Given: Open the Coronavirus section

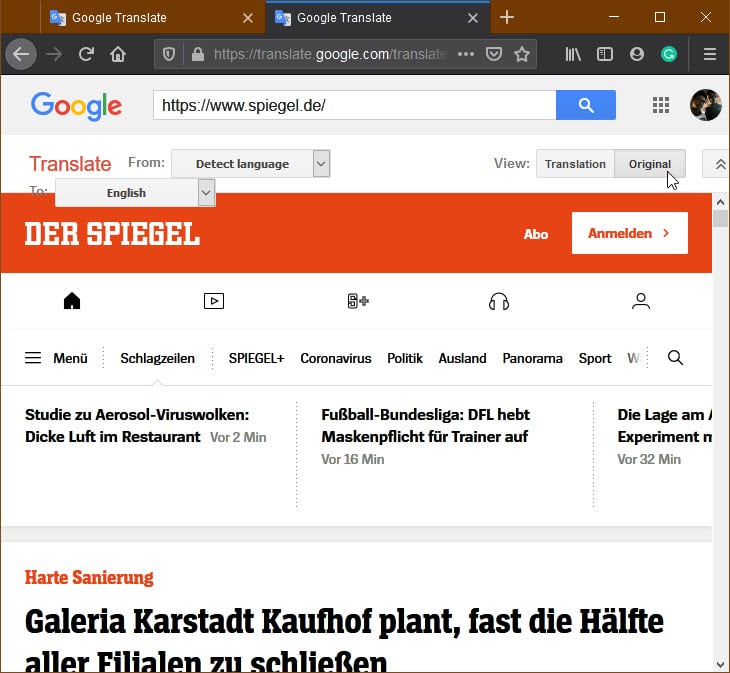Looking at the screenshot, I should pos(336,358).
